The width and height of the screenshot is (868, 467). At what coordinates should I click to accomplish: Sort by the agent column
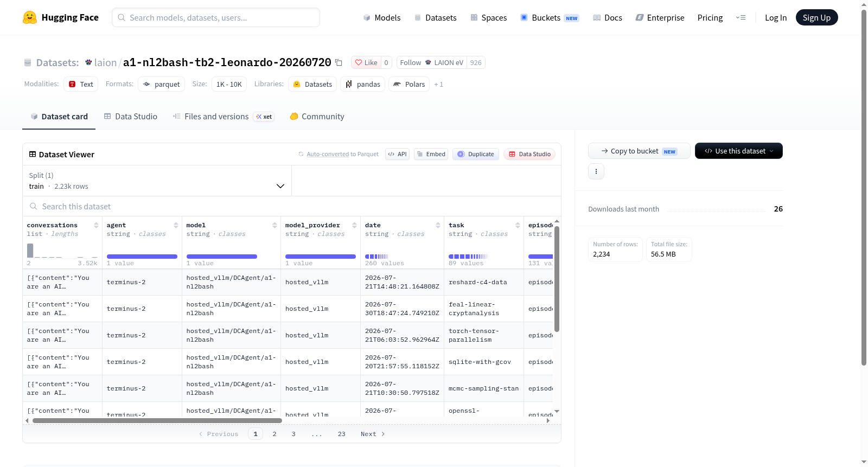point(176,225)
